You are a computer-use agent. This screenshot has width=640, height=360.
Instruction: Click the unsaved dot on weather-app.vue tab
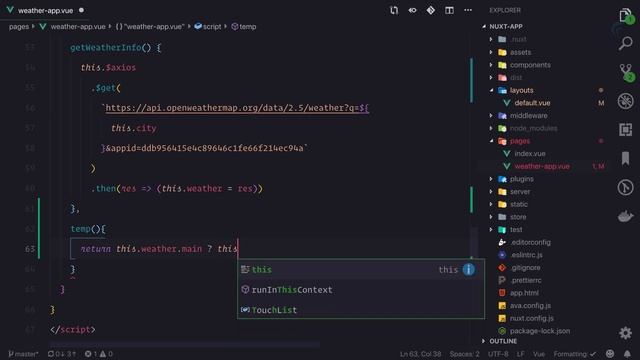(81, 10)
